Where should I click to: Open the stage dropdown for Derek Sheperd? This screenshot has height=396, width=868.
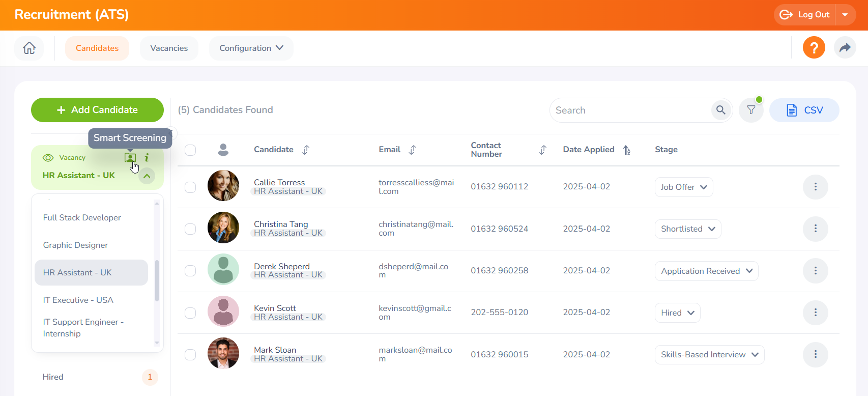coord(706,271)
